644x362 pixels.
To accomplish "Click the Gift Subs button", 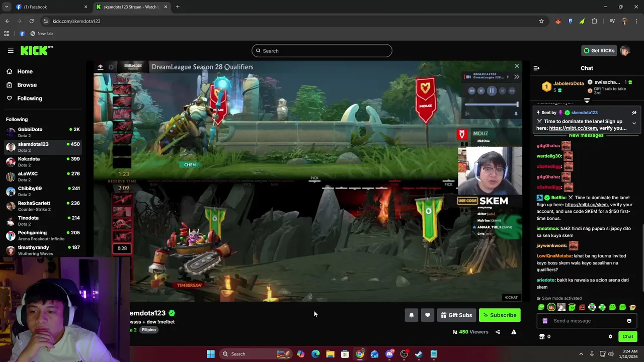I will pyautogui.click(x=456, y=315).
